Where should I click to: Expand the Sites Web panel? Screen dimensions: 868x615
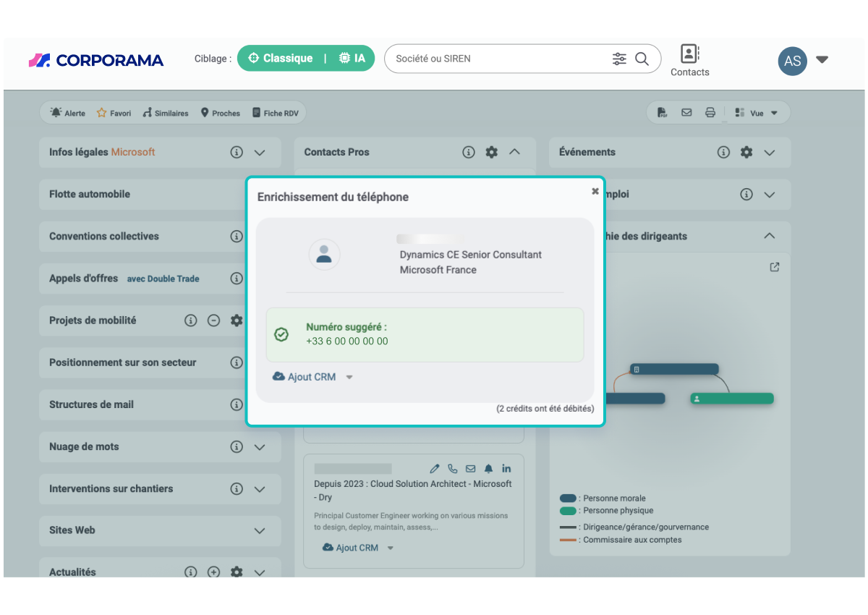260,531
